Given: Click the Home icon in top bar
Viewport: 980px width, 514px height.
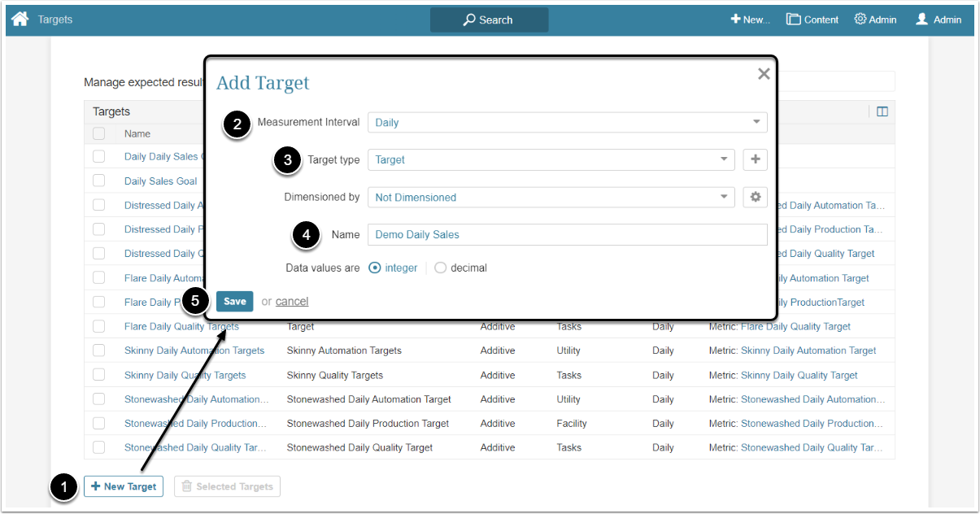Looking at the screenshot, I should (20, 19).
